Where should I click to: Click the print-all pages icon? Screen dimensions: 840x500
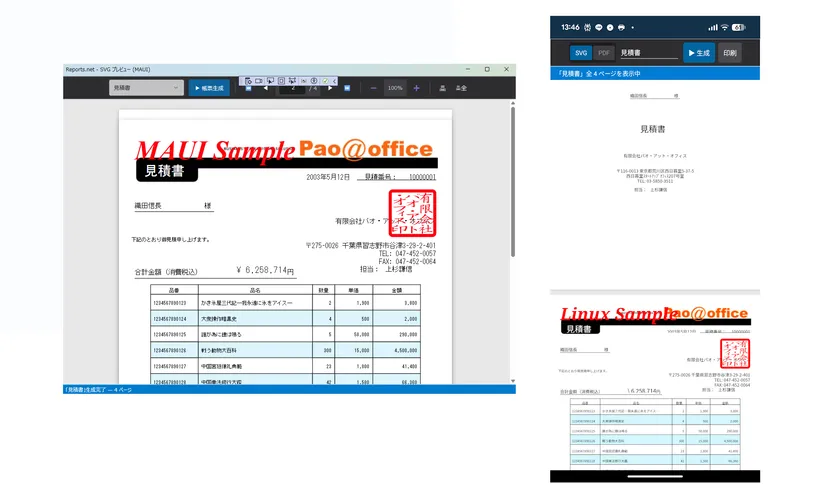point(461,88)
